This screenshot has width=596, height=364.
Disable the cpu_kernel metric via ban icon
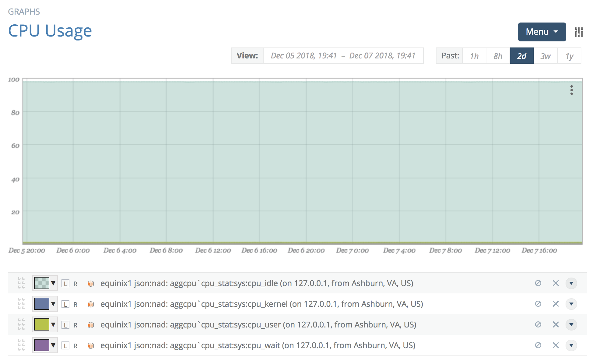tap(538, 304)
